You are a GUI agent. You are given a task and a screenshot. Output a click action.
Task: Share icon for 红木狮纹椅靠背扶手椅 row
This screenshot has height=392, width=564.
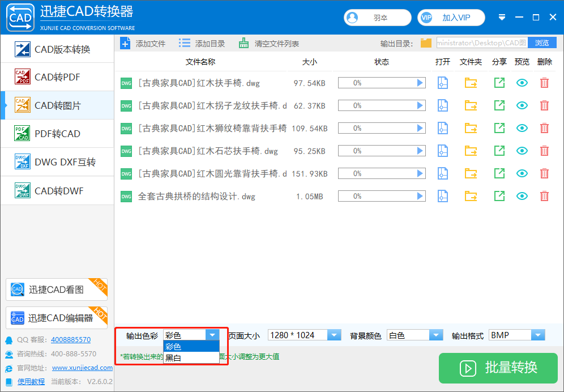tap(499, 128)
